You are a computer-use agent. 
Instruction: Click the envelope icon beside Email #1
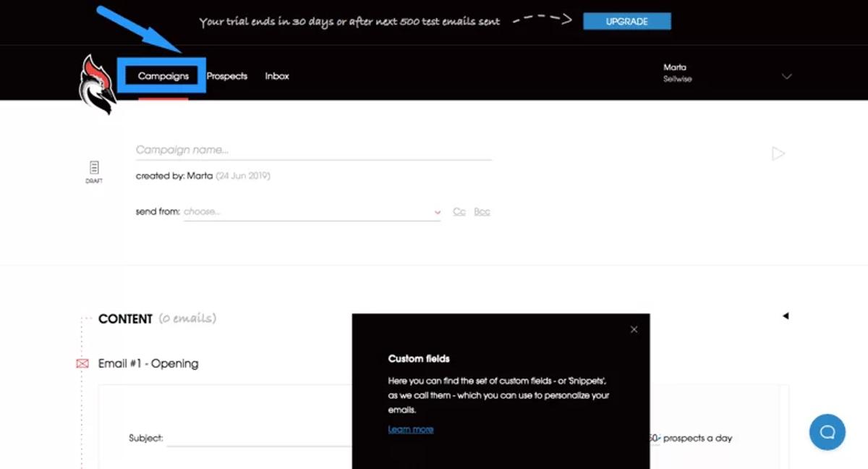tap(82, 363)
